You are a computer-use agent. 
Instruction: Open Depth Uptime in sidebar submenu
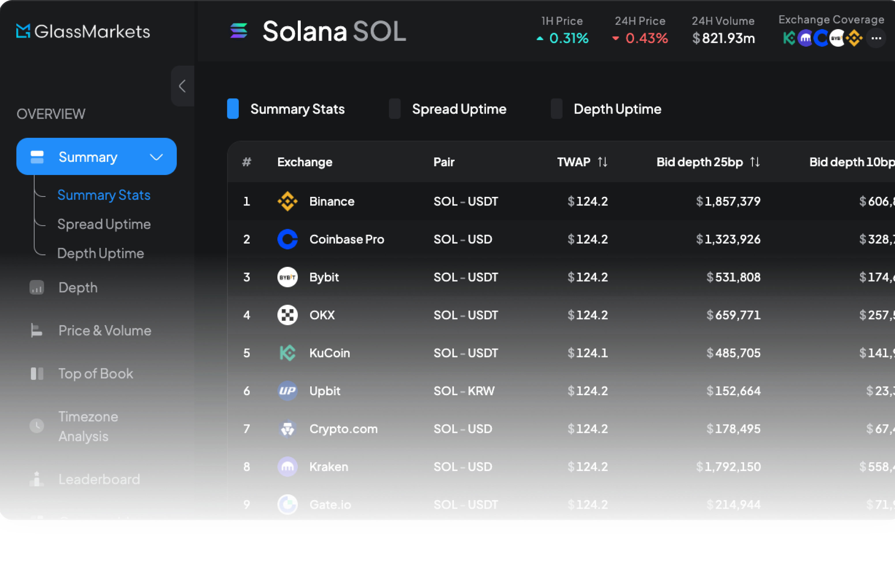100,254
